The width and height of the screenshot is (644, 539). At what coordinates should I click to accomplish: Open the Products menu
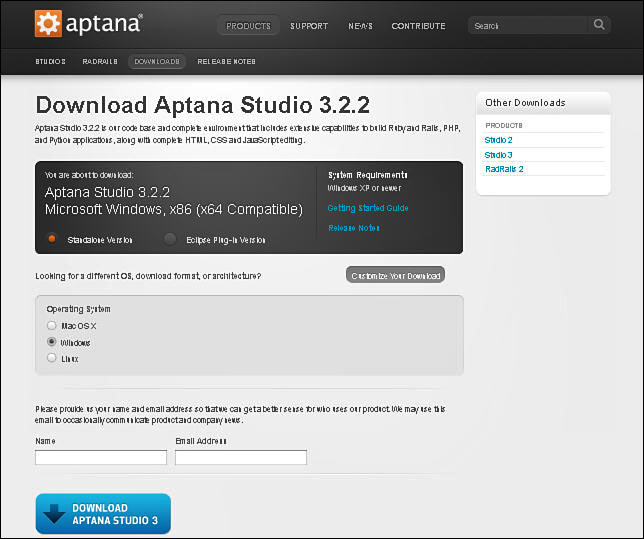click(248, 25)
